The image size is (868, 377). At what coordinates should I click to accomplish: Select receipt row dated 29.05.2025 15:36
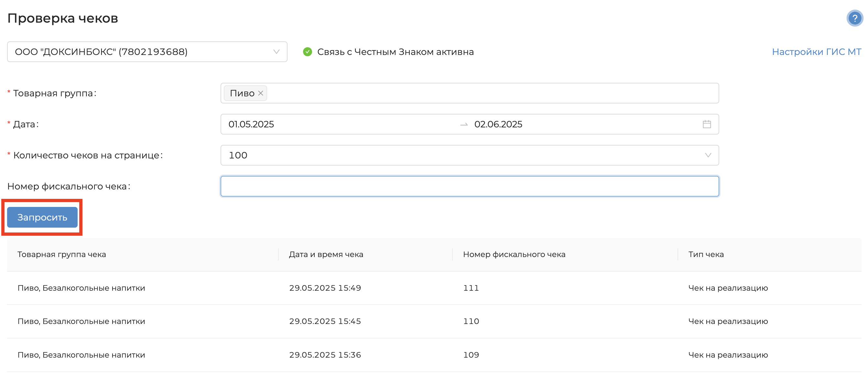(x=325, y=355)
